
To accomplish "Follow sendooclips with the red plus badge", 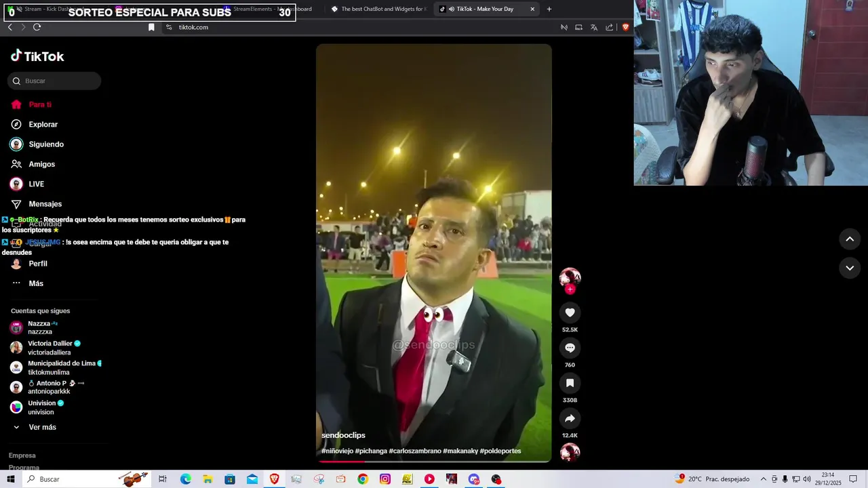I will (570, 289).
